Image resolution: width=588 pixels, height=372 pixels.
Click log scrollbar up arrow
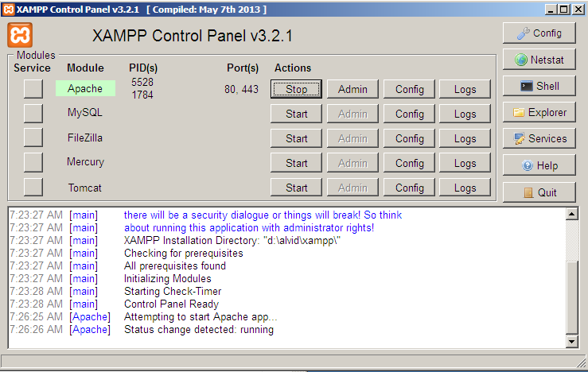tap(571, 215)
